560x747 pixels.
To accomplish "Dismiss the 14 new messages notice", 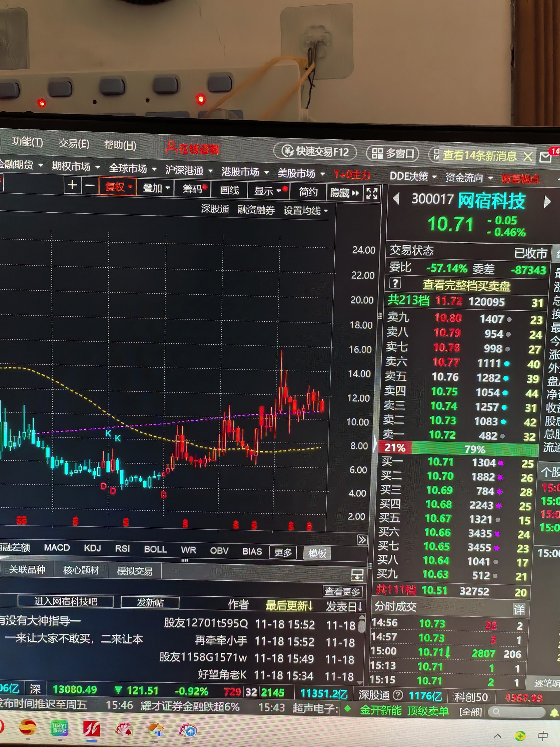I will [527, 157].
